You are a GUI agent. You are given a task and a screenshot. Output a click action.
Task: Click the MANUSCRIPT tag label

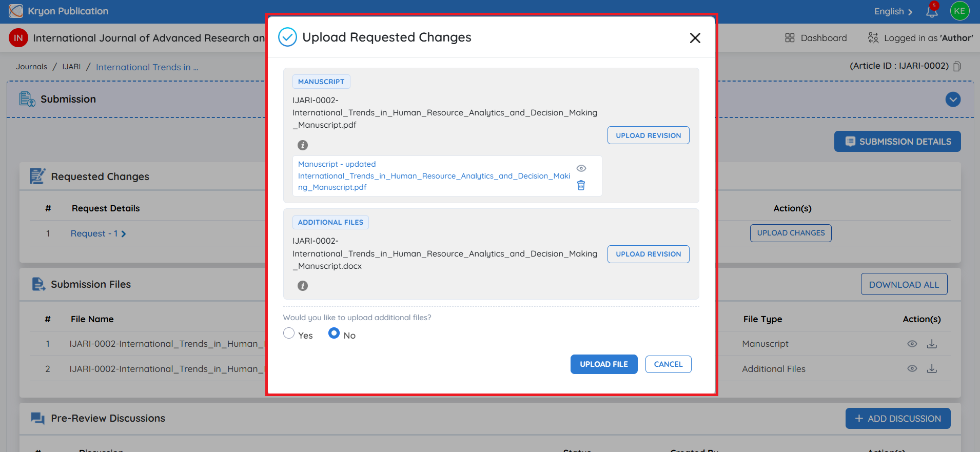tap(321, 82)
